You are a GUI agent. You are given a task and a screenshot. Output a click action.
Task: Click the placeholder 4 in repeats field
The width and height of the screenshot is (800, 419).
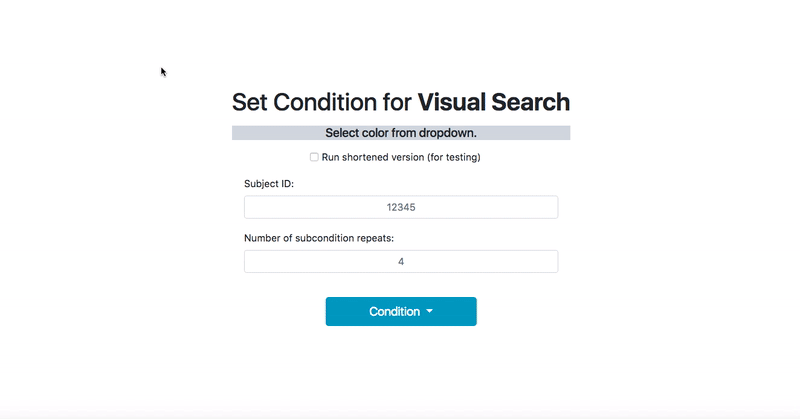[x=401, y=261]
